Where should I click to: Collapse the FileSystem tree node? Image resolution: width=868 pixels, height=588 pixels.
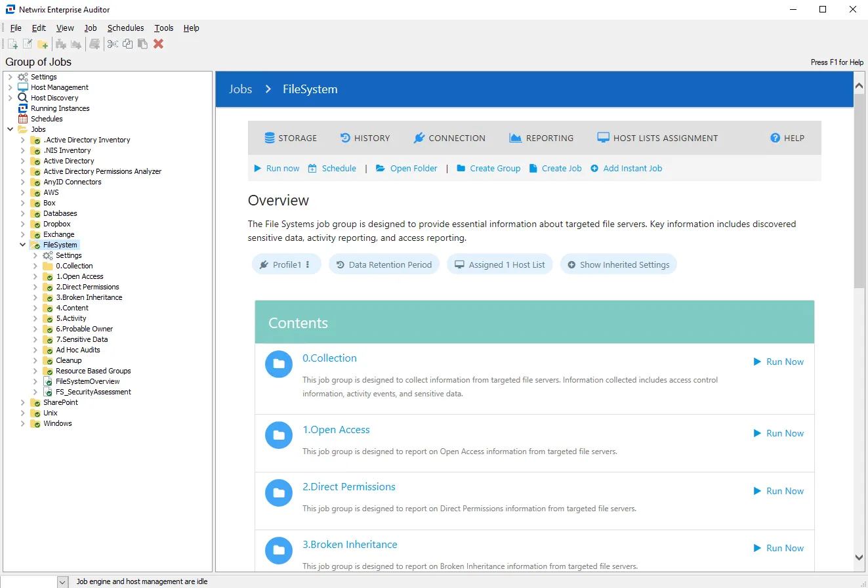pyautogui.click(x=23, y=245)
